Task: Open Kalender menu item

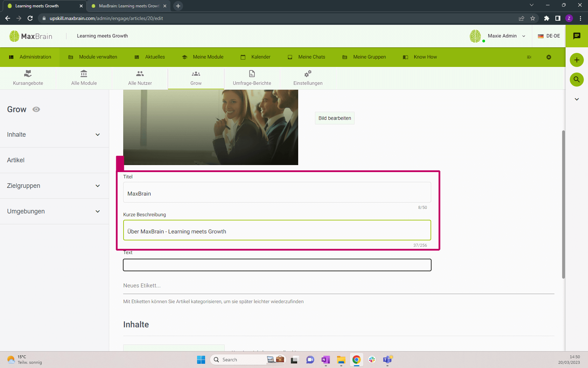Action: tap(255, 57)
